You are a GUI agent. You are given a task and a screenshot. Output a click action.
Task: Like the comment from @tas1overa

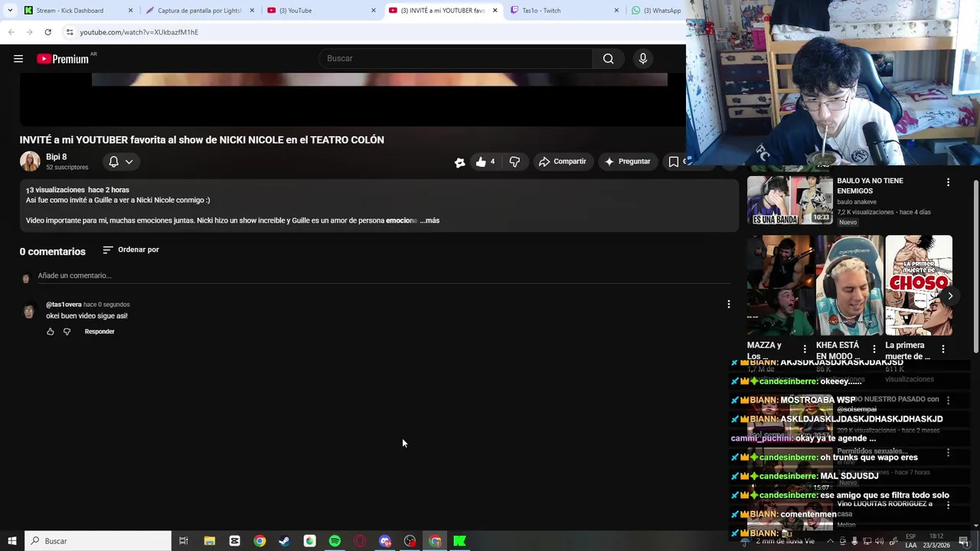51,331
